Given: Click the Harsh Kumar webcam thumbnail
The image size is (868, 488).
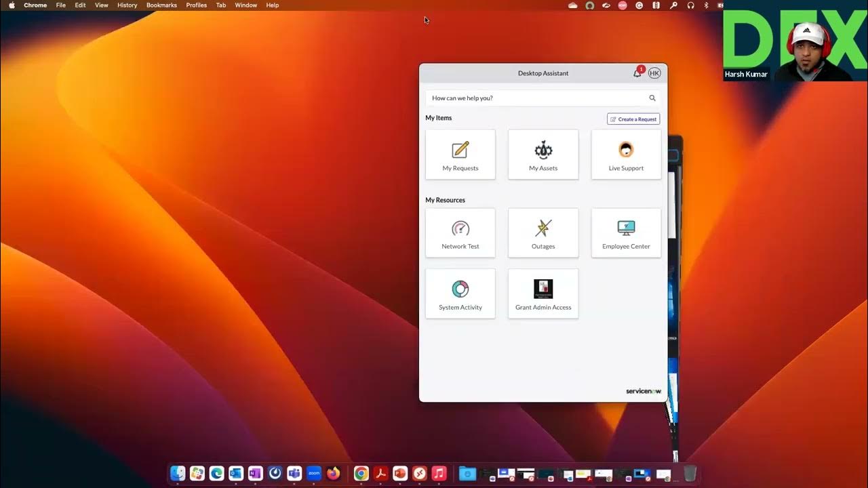Looking at the screenshot, I should [x=795, y=41].
